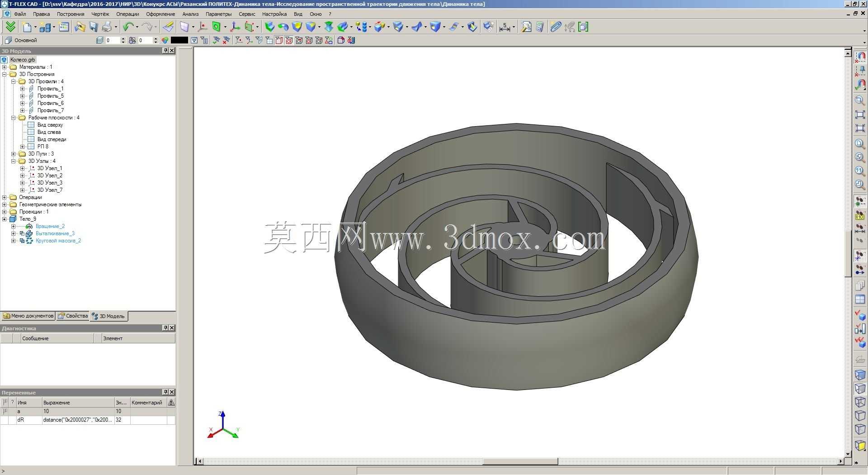Expand the Профиль_1 tree node
868x475 pixels.
point(23,89)
